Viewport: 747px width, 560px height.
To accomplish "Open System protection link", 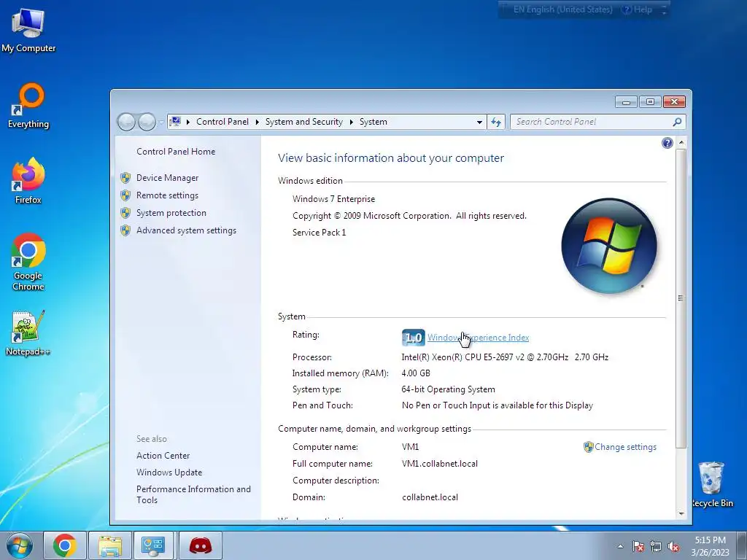I will (x=171, y=213).
